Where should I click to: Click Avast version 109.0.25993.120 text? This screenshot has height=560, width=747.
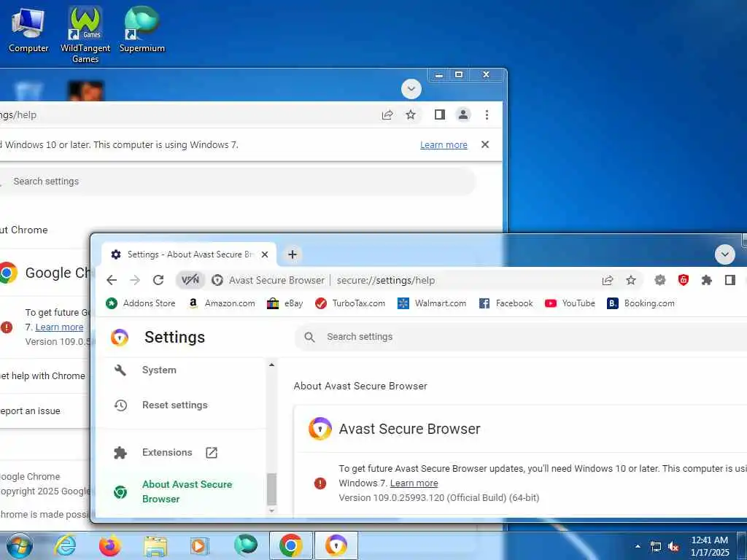[438, 497]
